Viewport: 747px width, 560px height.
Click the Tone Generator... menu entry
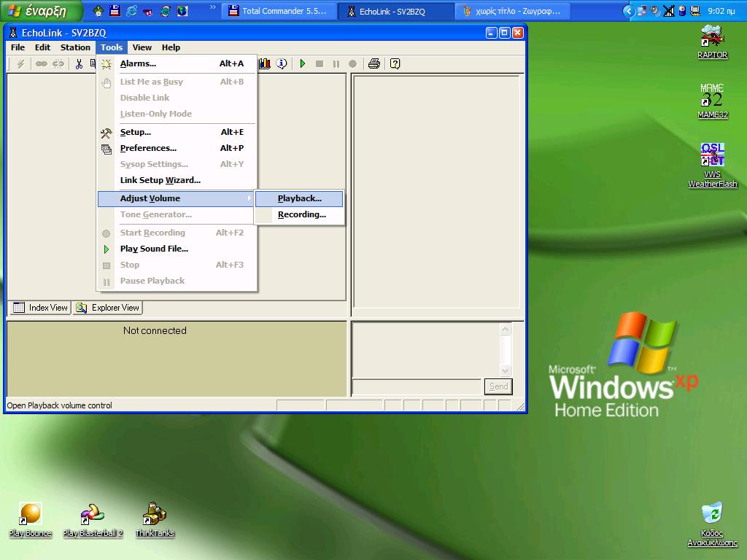click(x=177, y=214)
